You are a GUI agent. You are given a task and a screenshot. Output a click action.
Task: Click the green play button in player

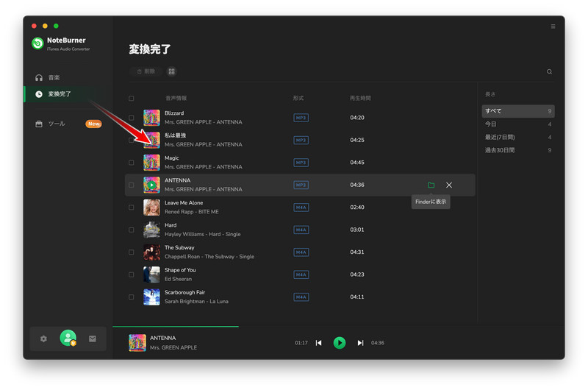(340, 343)
